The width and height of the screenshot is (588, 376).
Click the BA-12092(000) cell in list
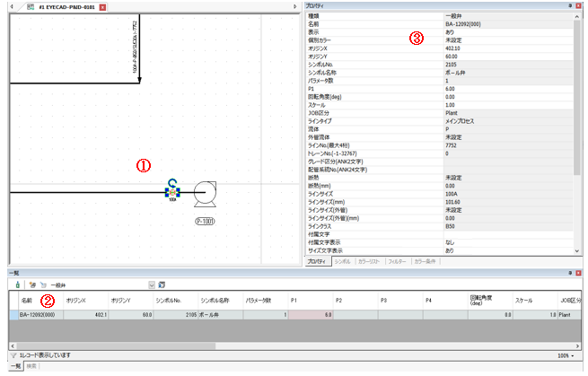point(40,315)
